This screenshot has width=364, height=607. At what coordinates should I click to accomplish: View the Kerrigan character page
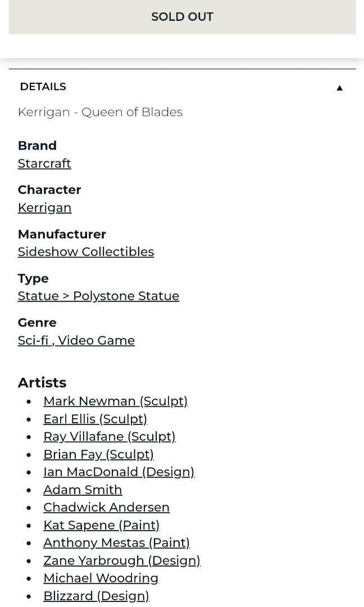[44, 207]
